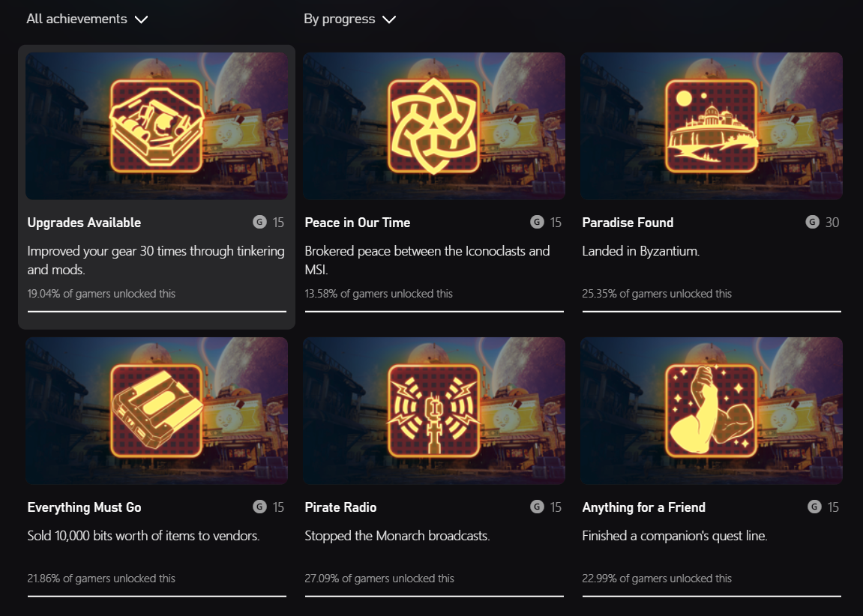The image size is (863, 616).
Task: Click the Pirate Radio tower icon
Action: (433, 411)
